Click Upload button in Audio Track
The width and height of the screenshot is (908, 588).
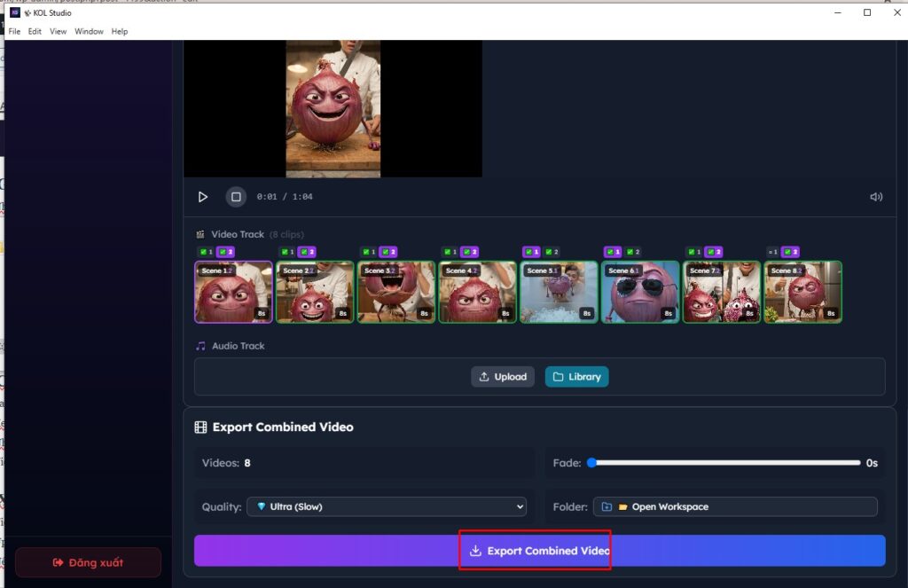pyautogui.click(x=503, y=377)
